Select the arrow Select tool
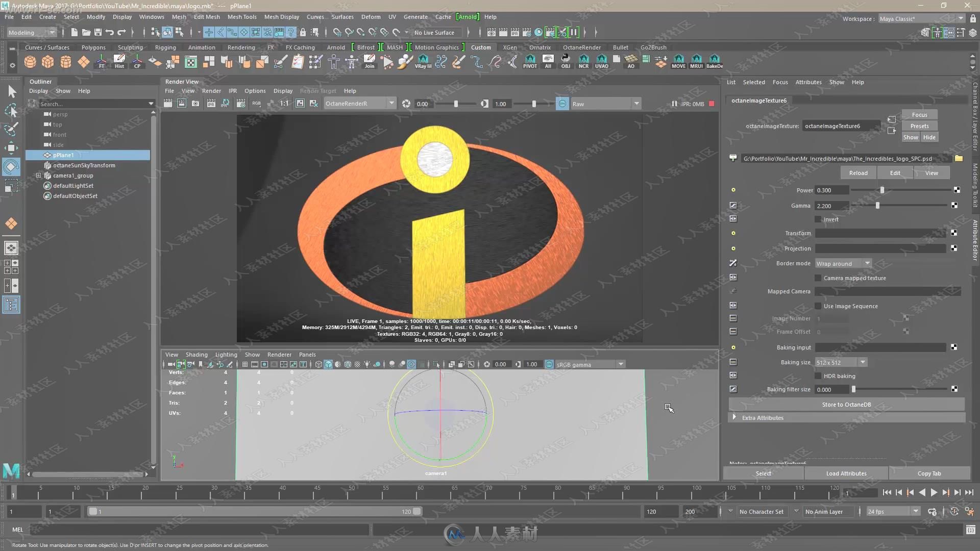Screen dimensions: 980x551 click(x=11, y=91)
